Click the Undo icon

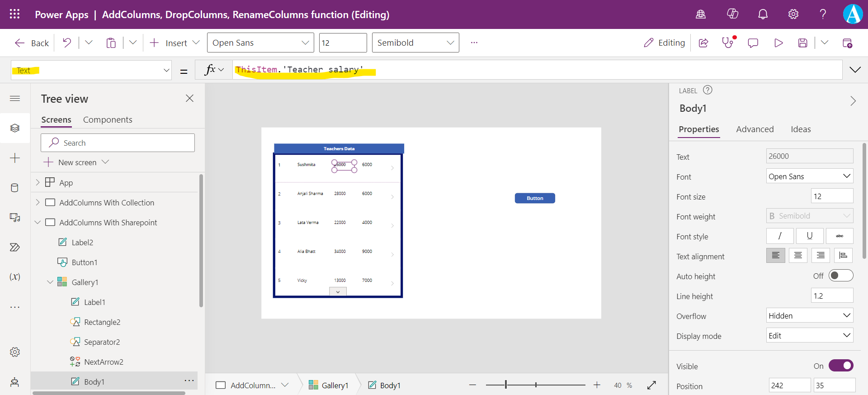tap(67, 43)
